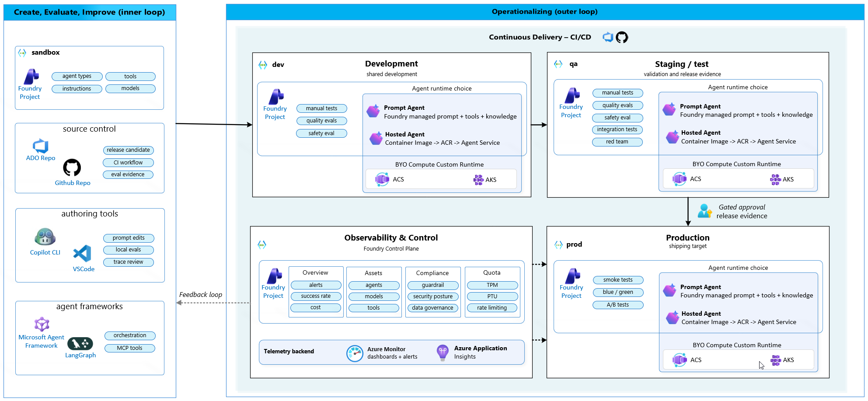Image resolution: width=868 pixels, height=401 pixels.
Task: Click the ADO Repo icon
Action: [40, 146]
